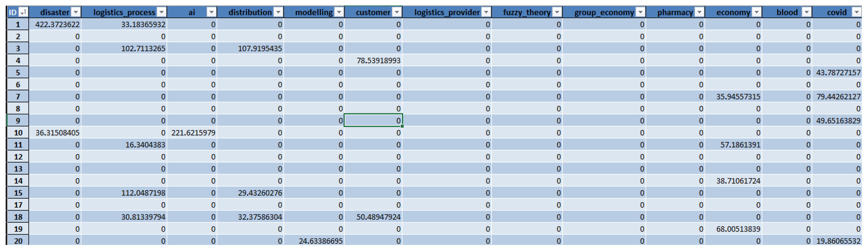Click the cell with 78.53918993

click(x=378, y=61)
